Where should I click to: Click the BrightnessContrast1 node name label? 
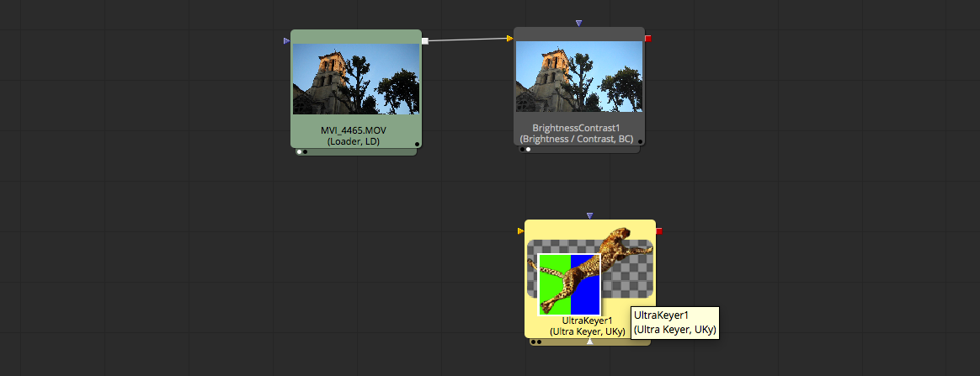click(x=576, y=128)
